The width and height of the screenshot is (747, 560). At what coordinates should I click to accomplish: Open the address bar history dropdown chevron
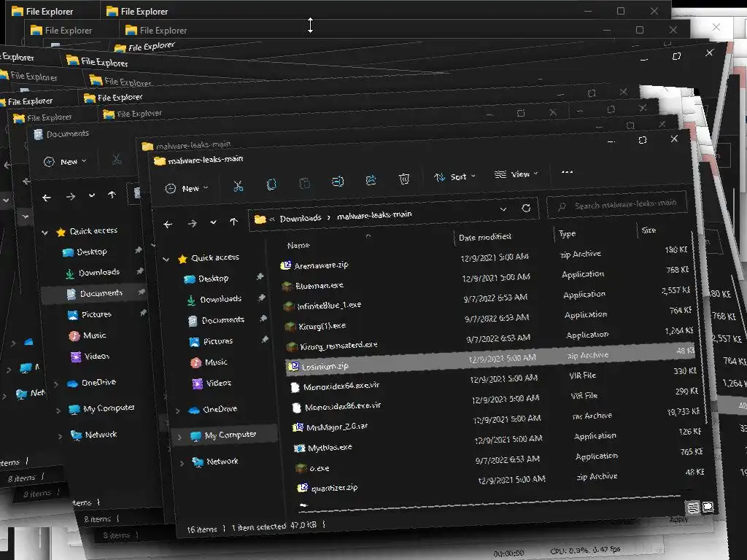point(503,209)
